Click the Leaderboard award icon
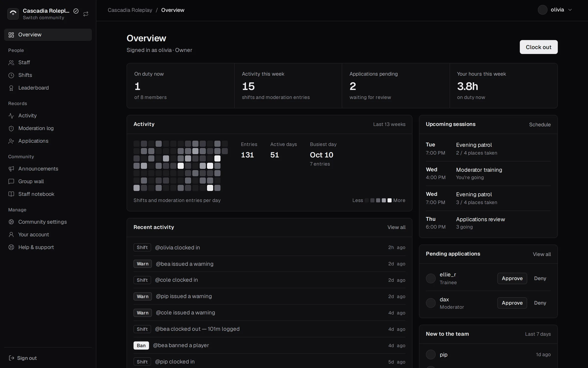 point(11,88)
